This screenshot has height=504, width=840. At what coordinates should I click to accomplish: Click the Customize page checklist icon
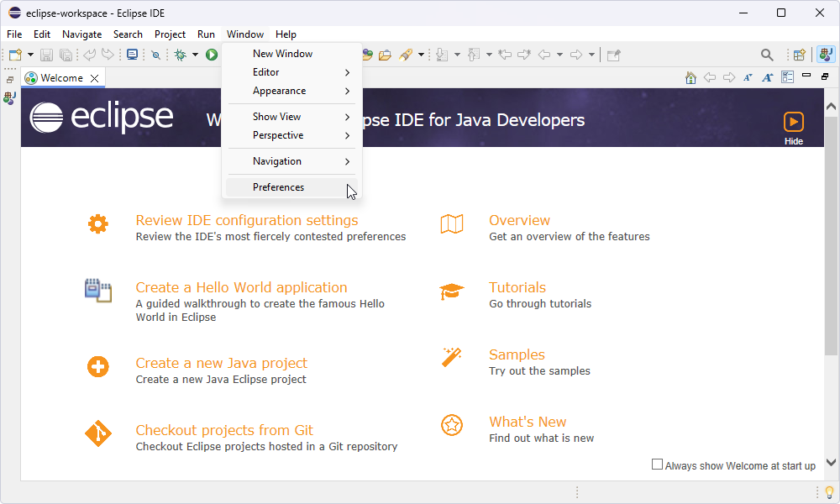(x=787, y=77)
